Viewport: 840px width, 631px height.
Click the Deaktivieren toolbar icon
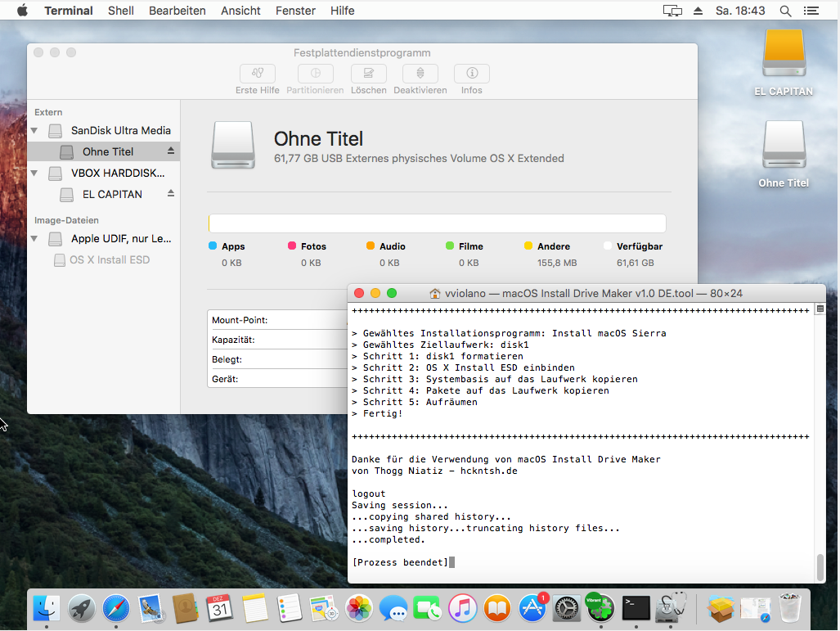click(420, 74)
